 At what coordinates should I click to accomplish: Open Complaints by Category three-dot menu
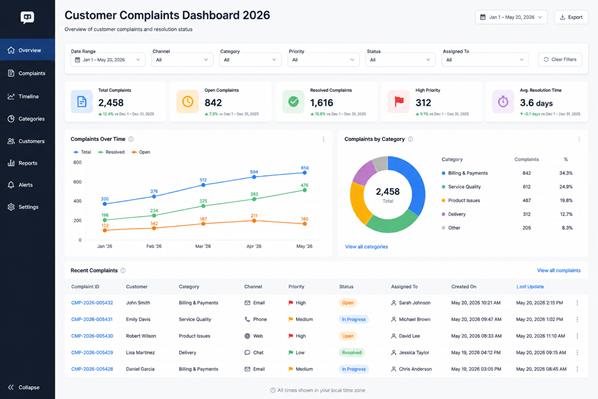pos(579,140)
